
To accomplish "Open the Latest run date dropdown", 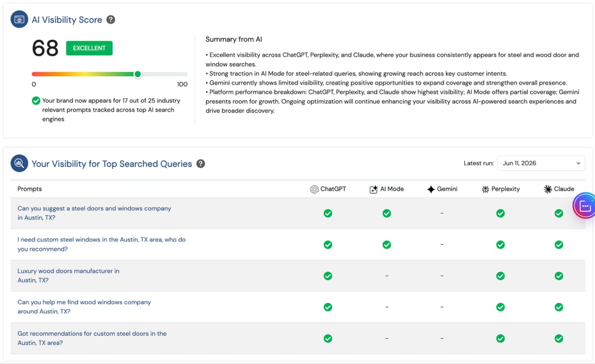I will 541,163.
